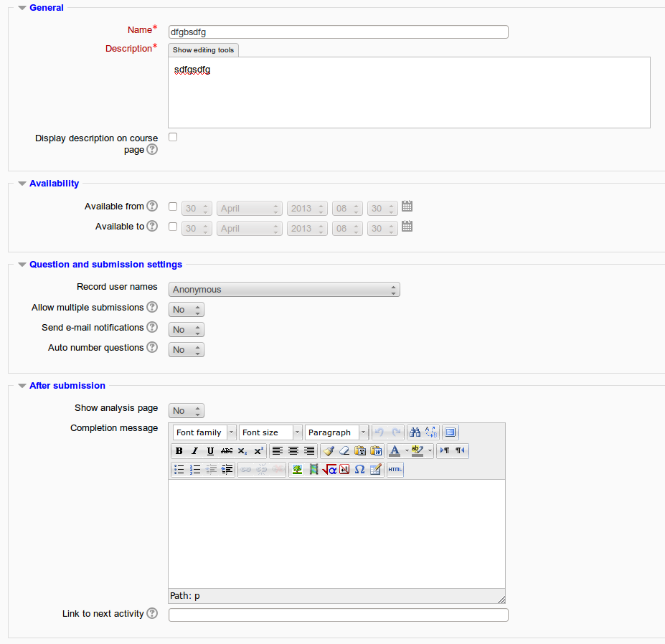The height and width of the screenshot is (644, 665).
Task: Open help for Available to
Action: click(152, 226)
